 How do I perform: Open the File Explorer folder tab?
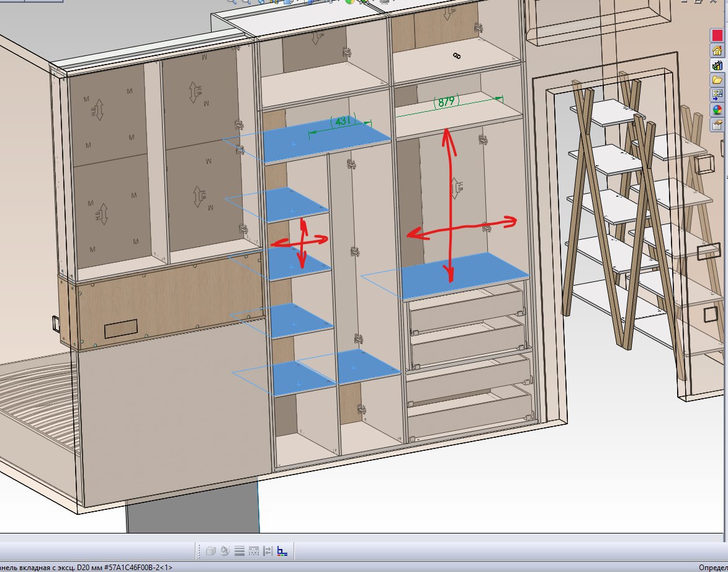coord(717,80)
